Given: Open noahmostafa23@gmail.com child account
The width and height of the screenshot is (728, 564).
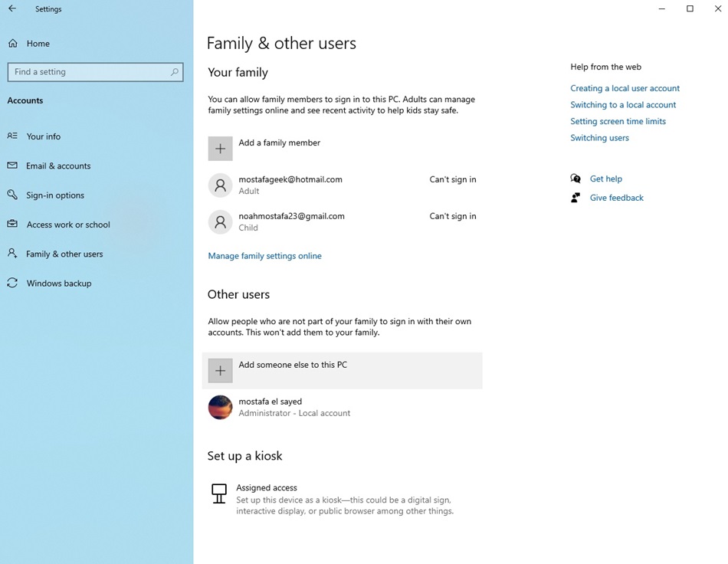Looking at the screenshot, I should tap(220, 221).
